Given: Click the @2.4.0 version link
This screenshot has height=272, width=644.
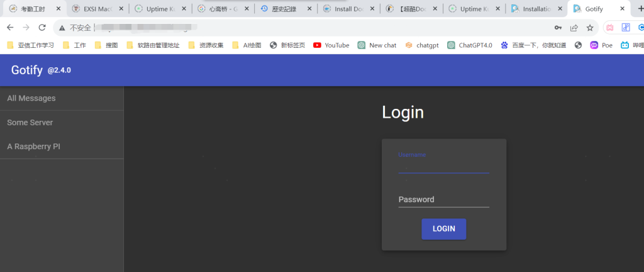Looking at the screenshot, I should point(59,71).
